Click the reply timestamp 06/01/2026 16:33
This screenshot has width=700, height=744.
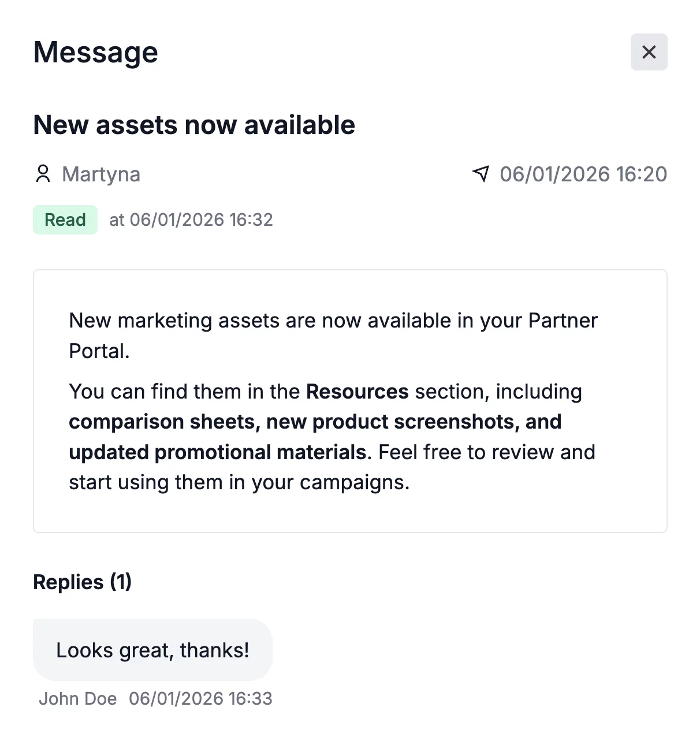pyautogui.click(x=200, y=699)
